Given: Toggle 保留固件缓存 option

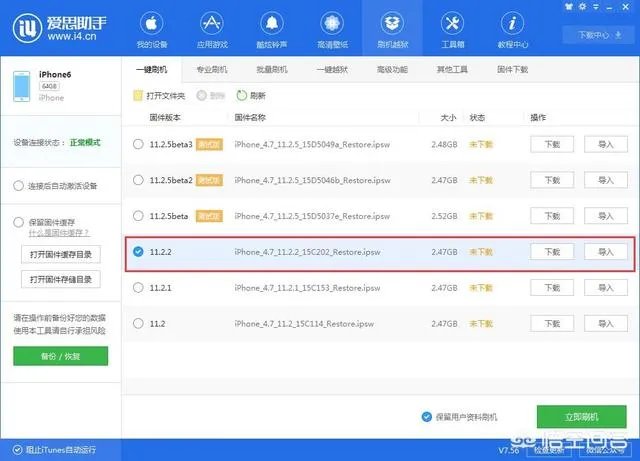Looking at the screenshot, I should 18,222.
